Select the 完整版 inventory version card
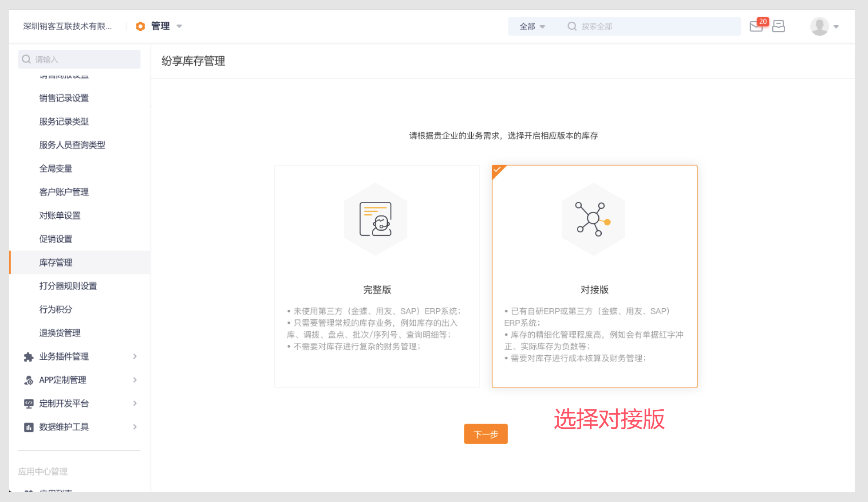The height and width of the screenshot is (502, 868). point(377,276)
